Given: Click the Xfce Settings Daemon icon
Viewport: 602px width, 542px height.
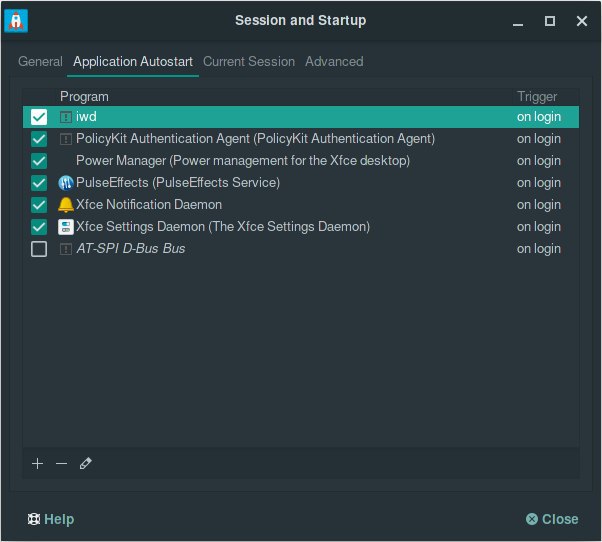Looking at the screenshot, I should point(66,227).
